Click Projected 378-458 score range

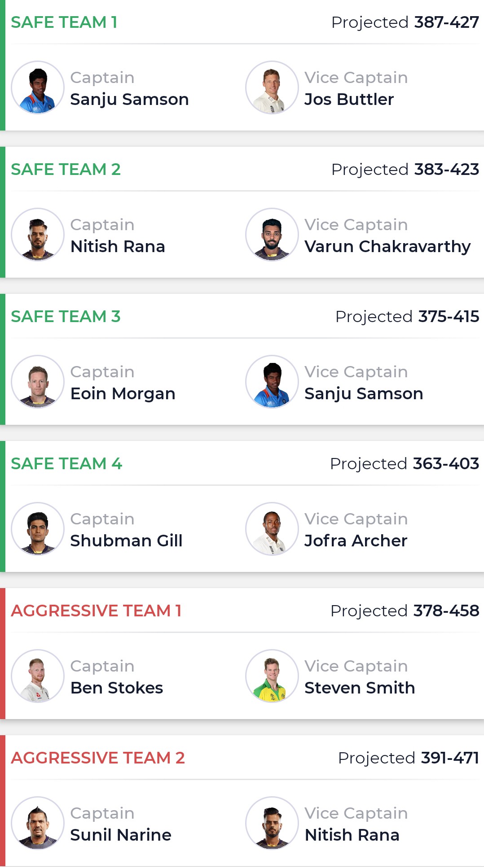(405, 611)
